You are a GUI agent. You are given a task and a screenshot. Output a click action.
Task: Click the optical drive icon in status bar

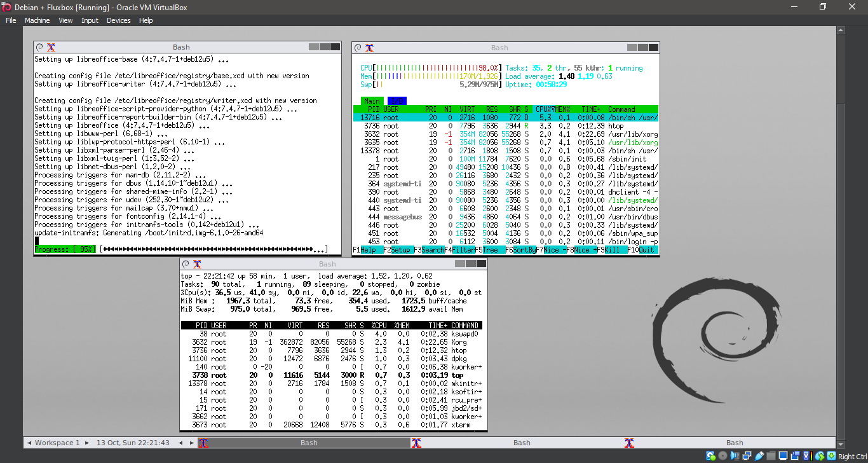click(723, 456)
